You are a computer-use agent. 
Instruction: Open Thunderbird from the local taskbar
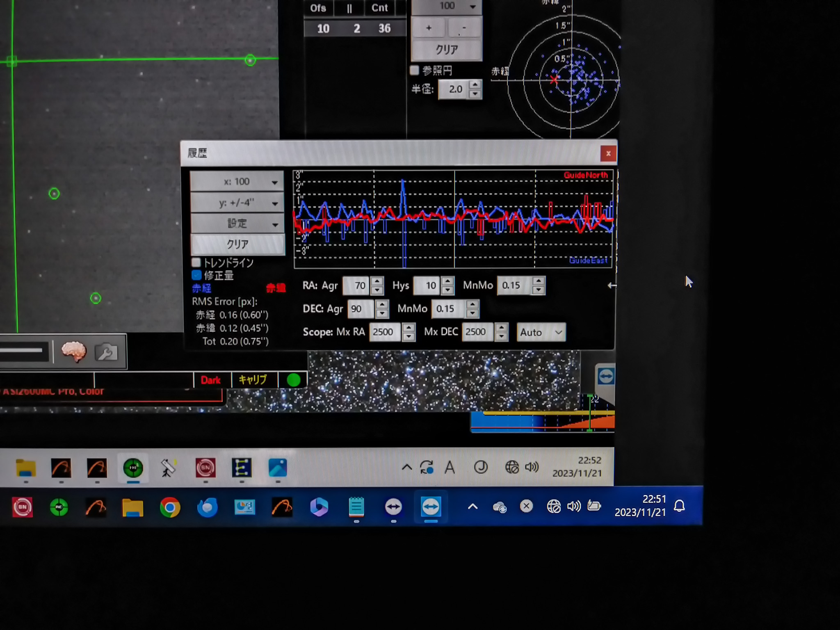(x=207, y=508)
